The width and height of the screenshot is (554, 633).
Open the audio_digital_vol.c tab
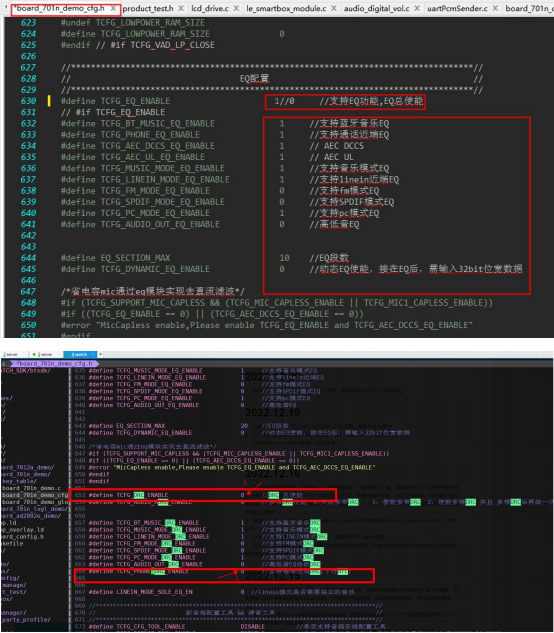tap(376, 8)
